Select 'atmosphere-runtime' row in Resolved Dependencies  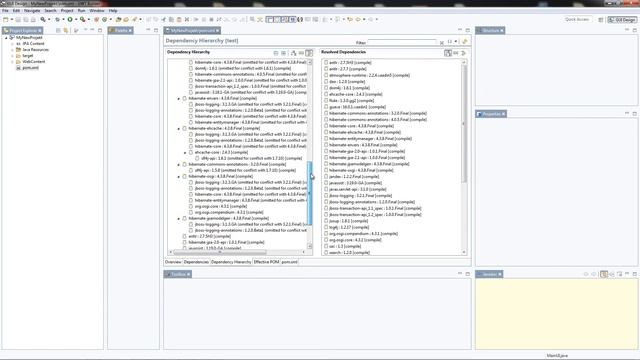[x=367, y=76]
